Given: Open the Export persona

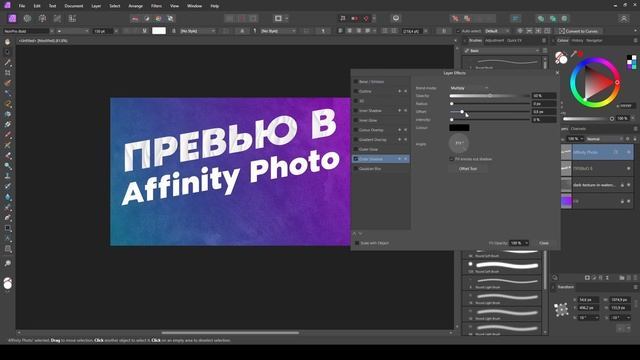Looking at the screenshot, I should click(x=72, y=18).
